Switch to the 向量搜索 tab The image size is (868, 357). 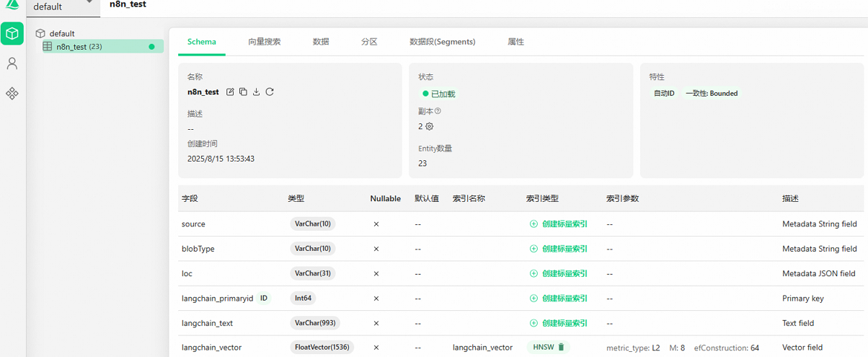pyautogui.click(x=265, y=42)
